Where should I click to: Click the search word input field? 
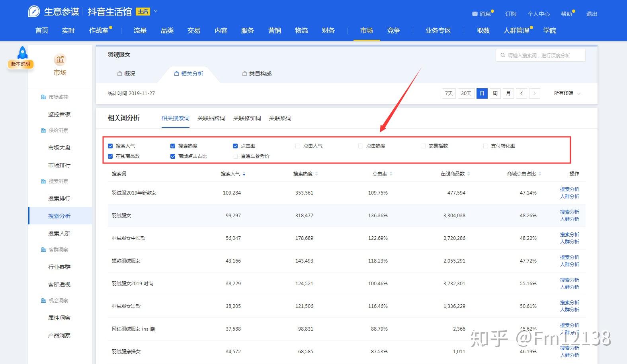[541, 55]
